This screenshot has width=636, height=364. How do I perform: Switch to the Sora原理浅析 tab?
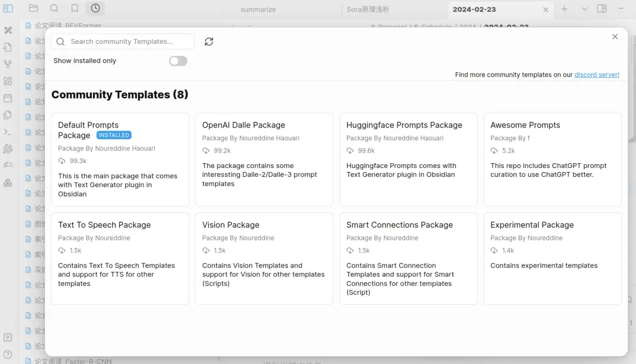click(x=368, y=10)
